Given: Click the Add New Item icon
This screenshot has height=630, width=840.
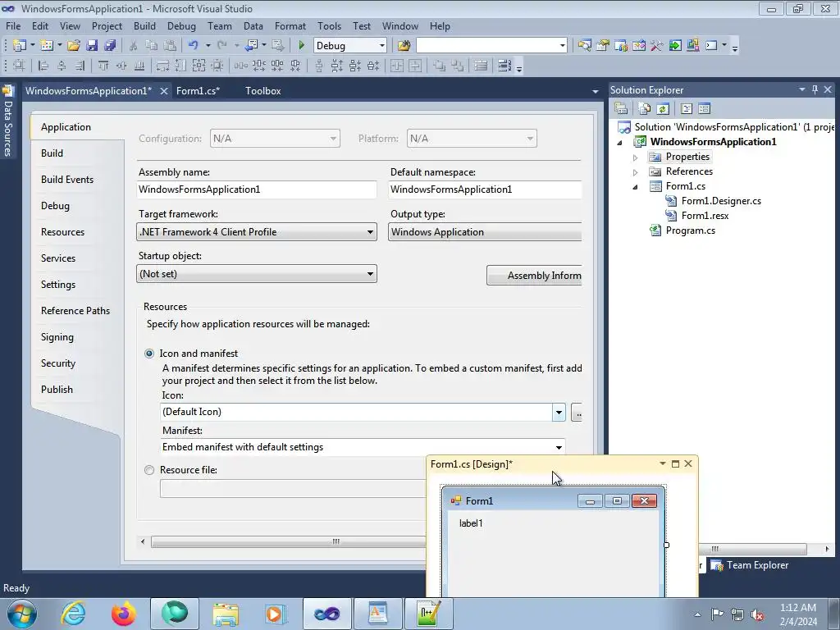Looking at the screenshot, I should coord(47,46).
